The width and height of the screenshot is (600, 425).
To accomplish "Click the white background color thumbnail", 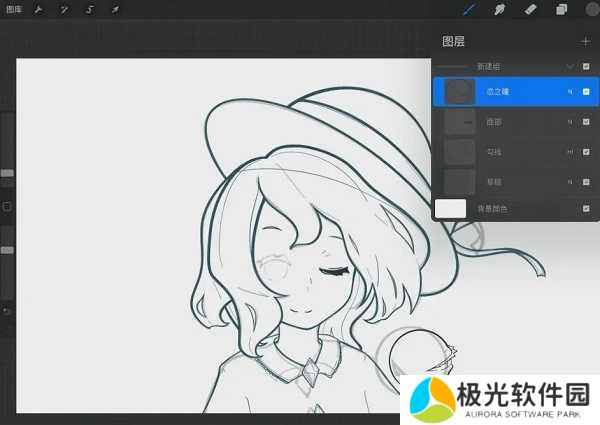I will click(451, 208).
